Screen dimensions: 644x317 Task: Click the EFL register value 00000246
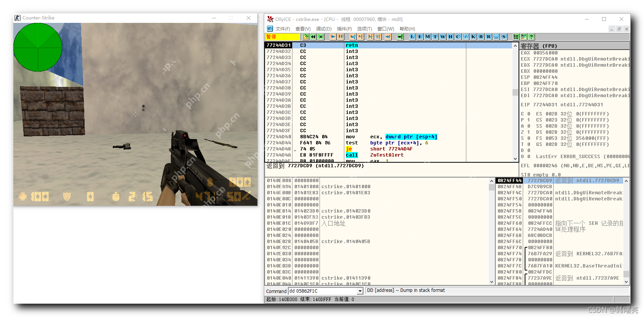click(x=545, y=166)
